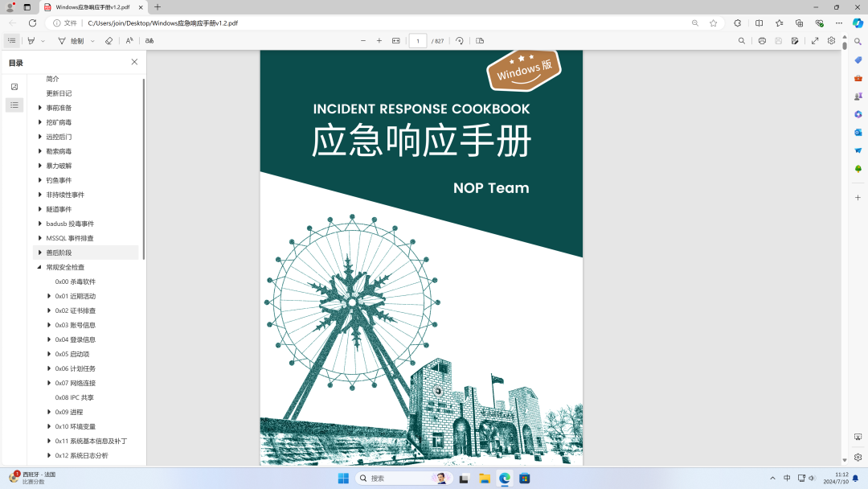Expand the 事前准备 outline entry

39,107
